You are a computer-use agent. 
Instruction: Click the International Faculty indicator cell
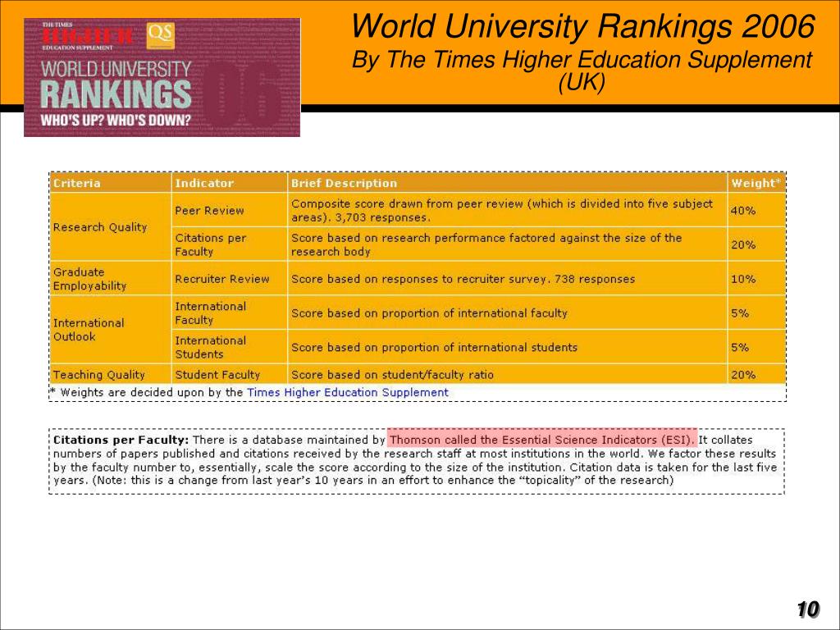[230, 313]
